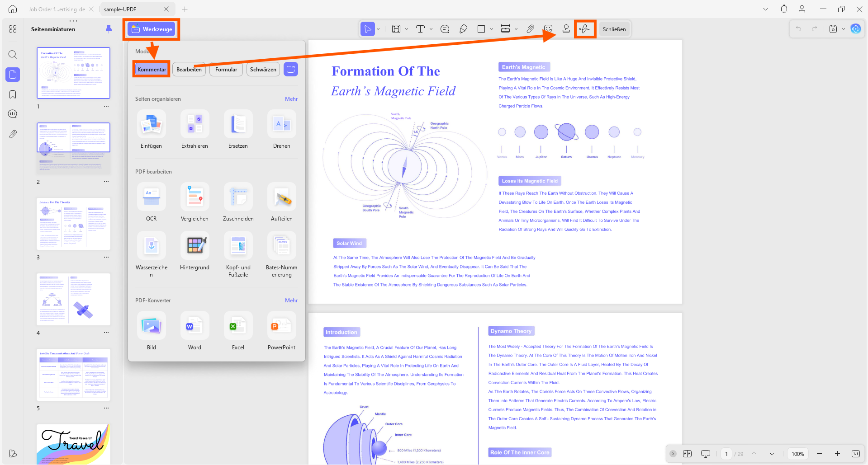Launch the OCR tool
Viewport: 868px width, 465px height.
[151, 202]
